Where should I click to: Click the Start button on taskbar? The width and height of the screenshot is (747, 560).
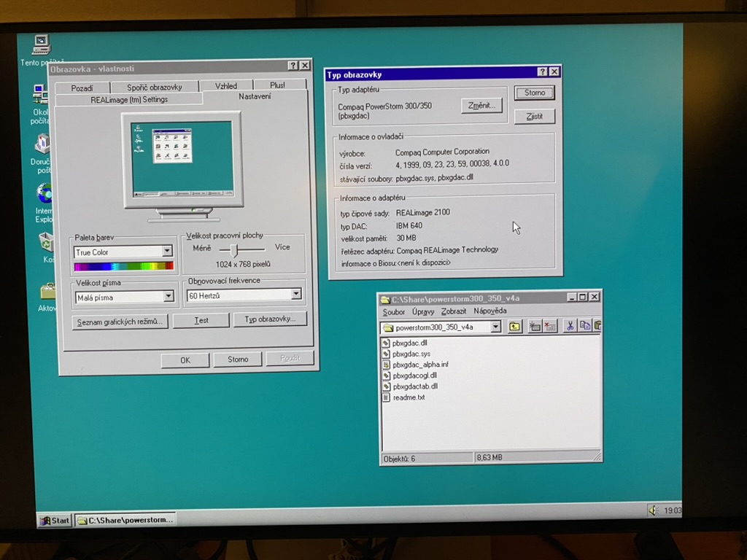(55, 520)
